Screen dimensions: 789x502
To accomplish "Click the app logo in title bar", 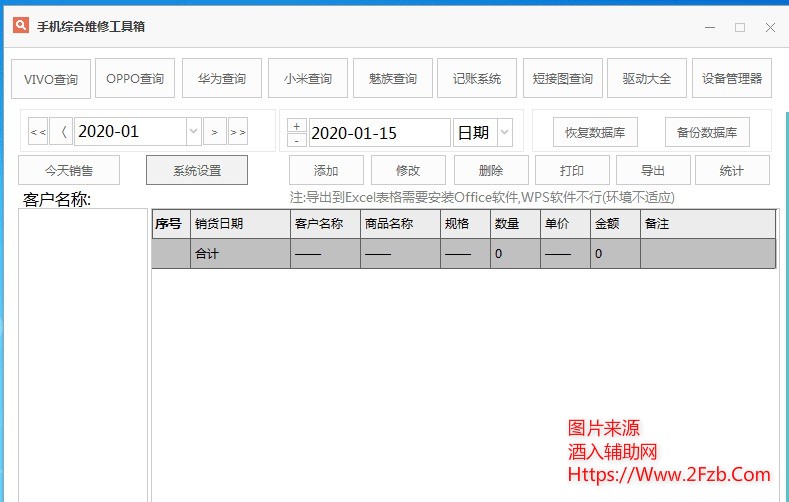I will [21, 26].
